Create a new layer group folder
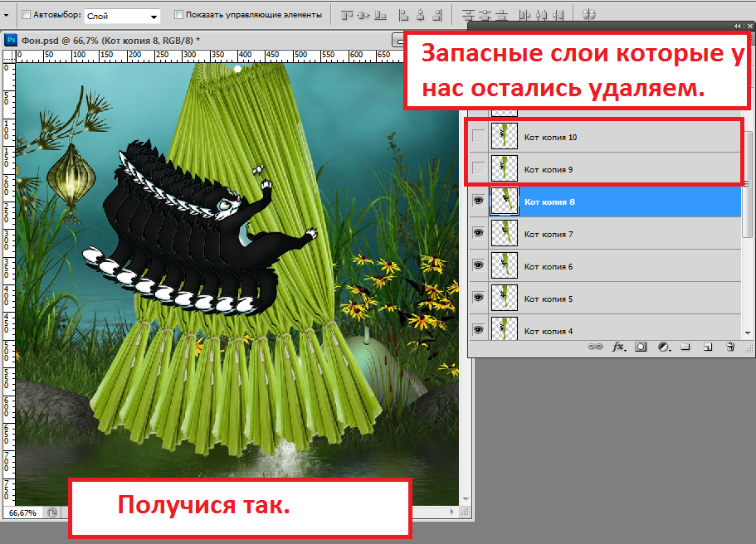 coord(685,347)
